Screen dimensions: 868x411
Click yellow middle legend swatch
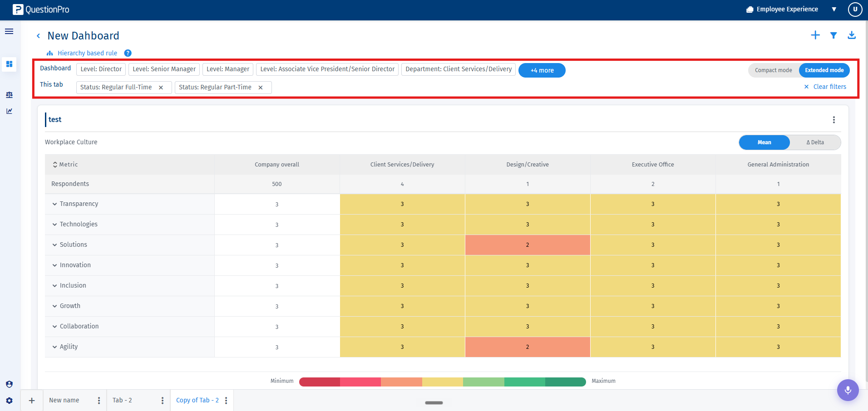[x=443, y=382]
